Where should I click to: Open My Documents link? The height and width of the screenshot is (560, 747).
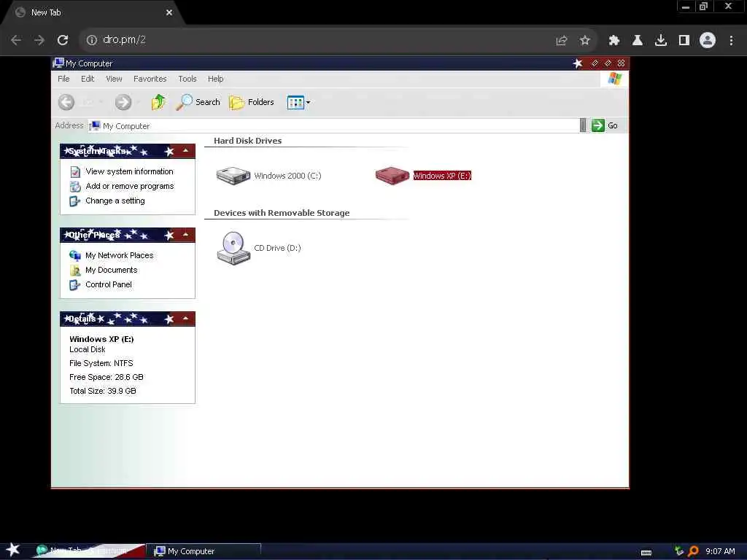(112, 270)
